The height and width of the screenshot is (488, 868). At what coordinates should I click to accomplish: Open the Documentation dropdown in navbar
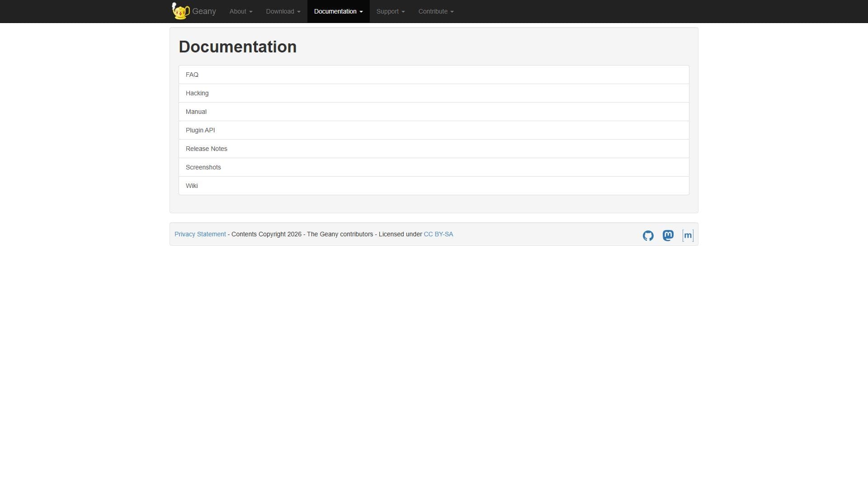pyautogui.click(x=338, y=11)
